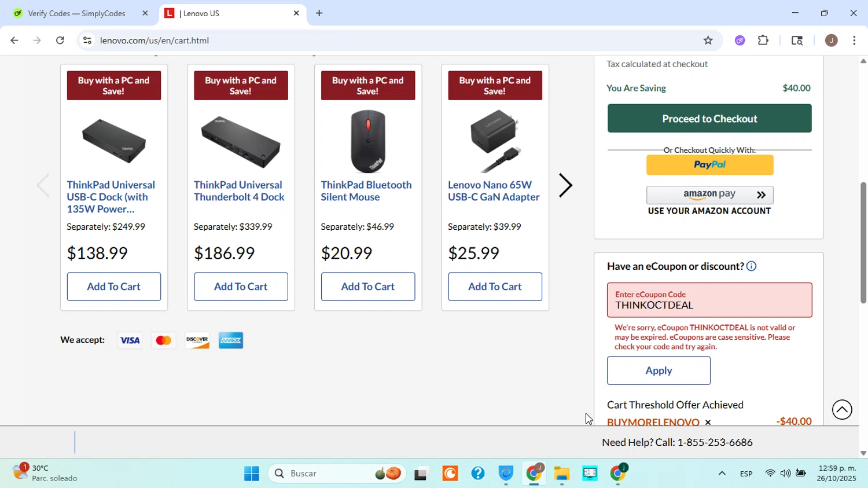
Task: Open ThinkPad Universal Thunderbolt 4 Dock link
Action: [239, 191]
